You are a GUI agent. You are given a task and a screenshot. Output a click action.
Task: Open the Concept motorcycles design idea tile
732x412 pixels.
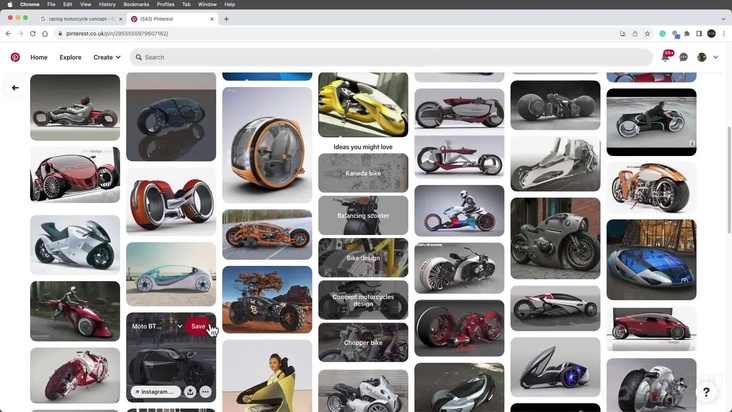pos(363,300)
